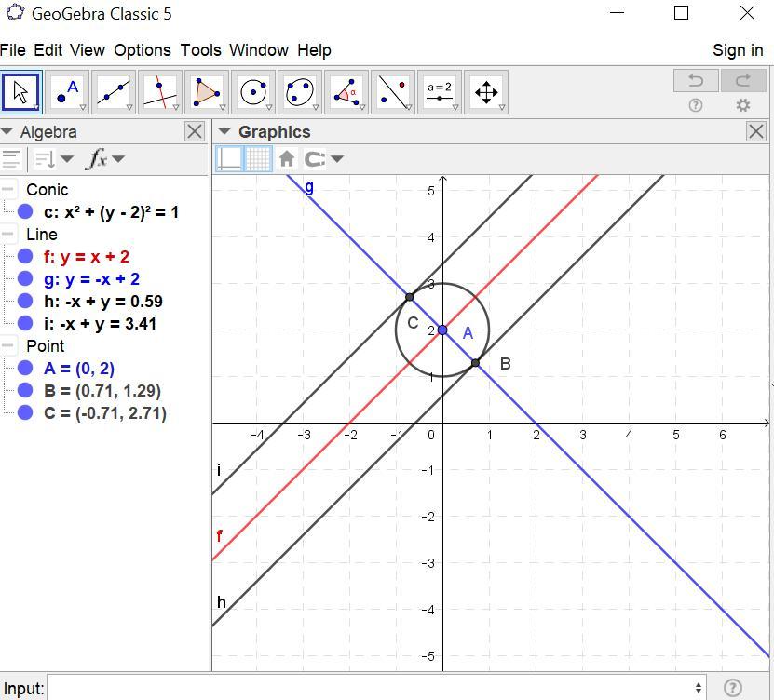Collapse the Conic group in Algebra

tap(7, 190)
